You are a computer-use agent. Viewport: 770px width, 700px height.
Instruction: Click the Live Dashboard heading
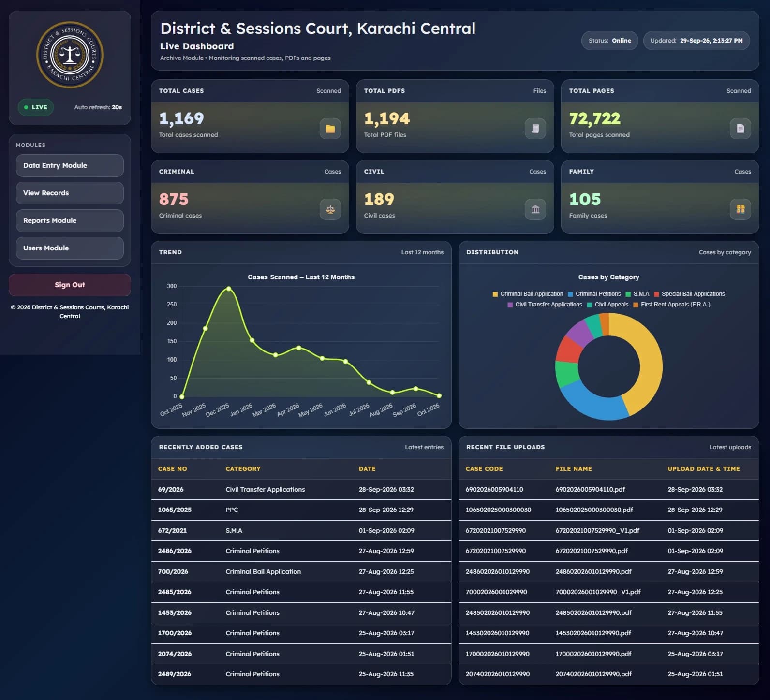(197, 46)
